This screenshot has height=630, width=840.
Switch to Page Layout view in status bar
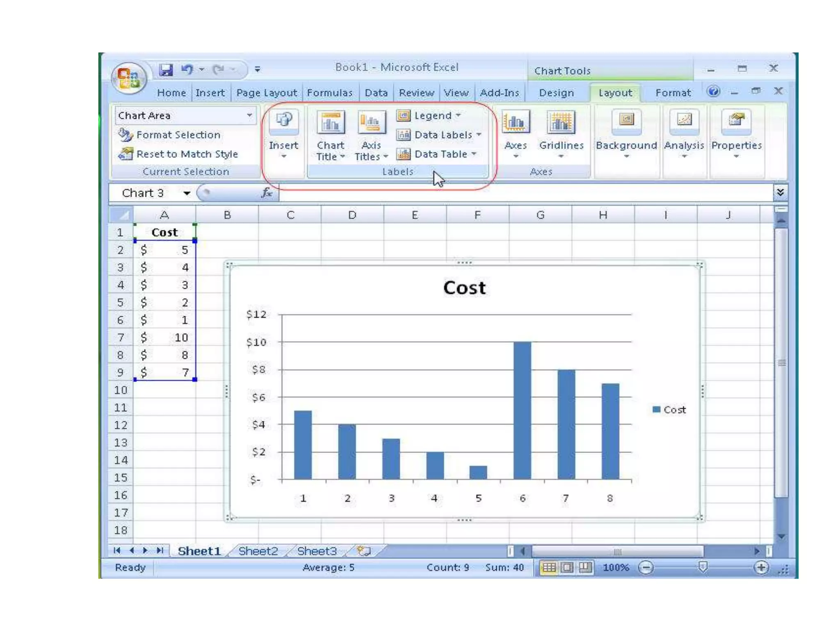(567, 568)
